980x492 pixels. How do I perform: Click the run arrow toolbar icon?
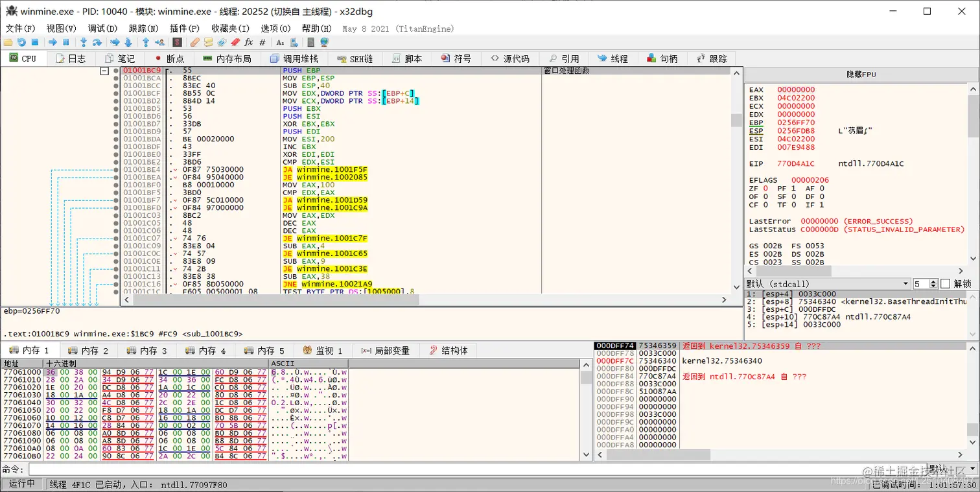click(x=52, y=42)
